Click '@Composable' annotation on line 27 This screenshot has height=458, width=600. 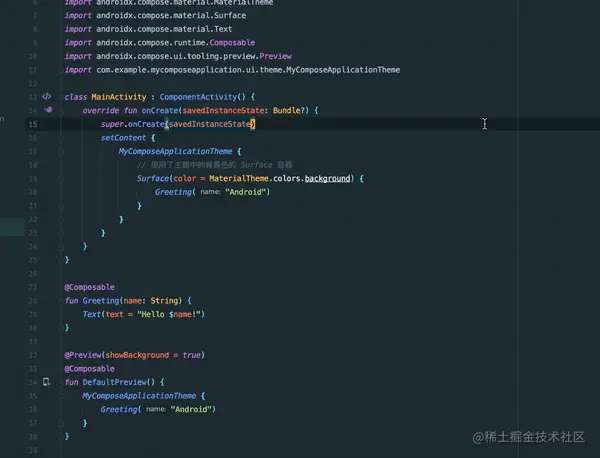(90, 287)
